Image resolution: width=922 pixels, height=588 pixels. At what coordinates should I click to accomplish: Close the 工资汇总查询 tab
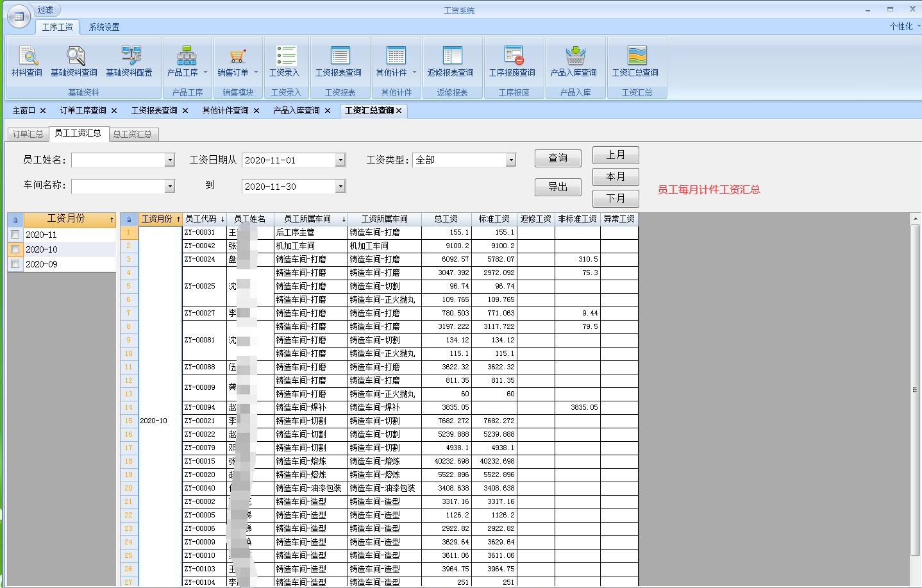[x=399, y=111]
